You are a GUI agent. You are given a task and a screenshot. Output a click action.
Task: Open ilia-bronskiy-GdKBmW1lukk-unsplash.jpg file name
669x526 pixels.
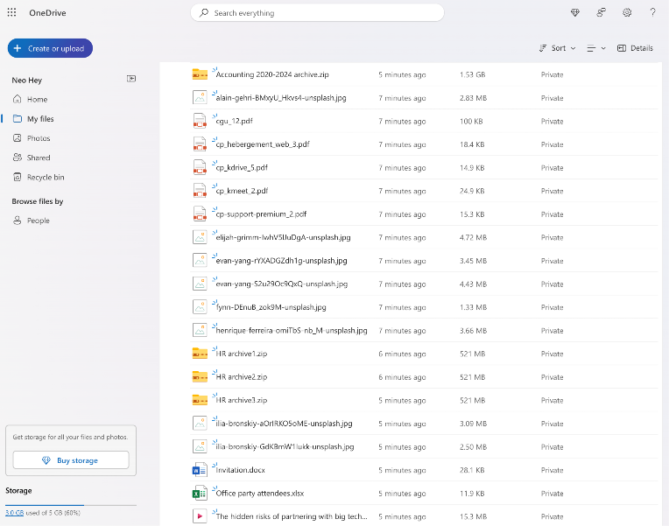click(285, 447)
